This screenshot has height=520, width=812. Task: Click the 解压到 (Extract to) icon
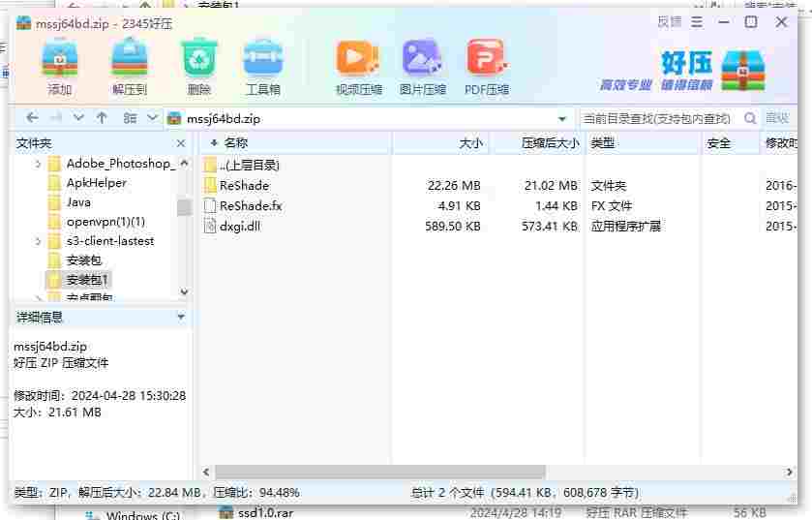(130, 68)
